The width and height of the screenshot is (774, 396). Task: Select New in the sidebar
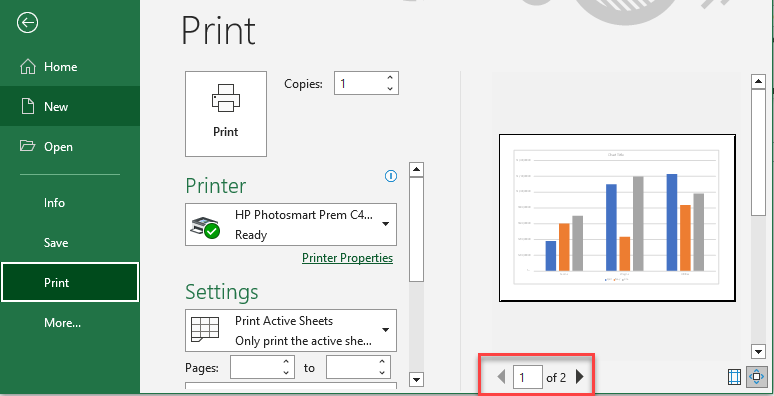coord(70,107)
